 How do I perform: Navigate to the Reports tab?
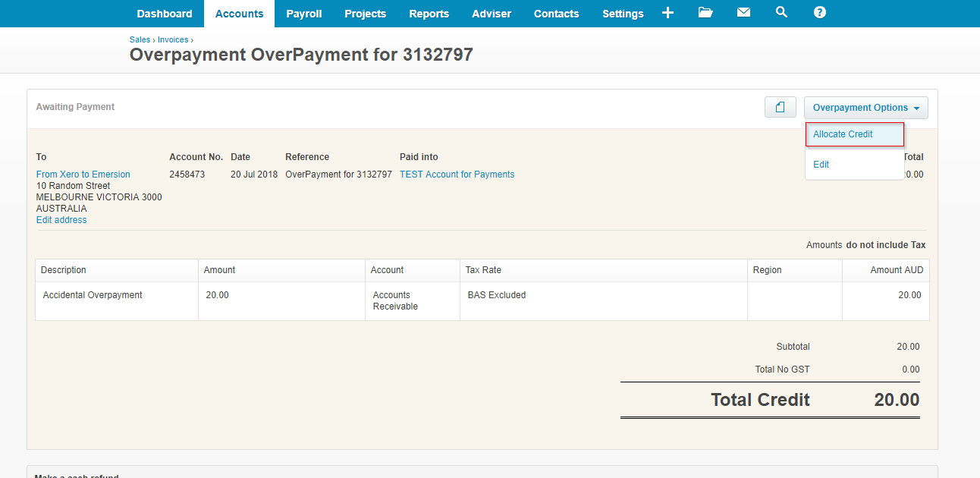(x=429, y=14)
